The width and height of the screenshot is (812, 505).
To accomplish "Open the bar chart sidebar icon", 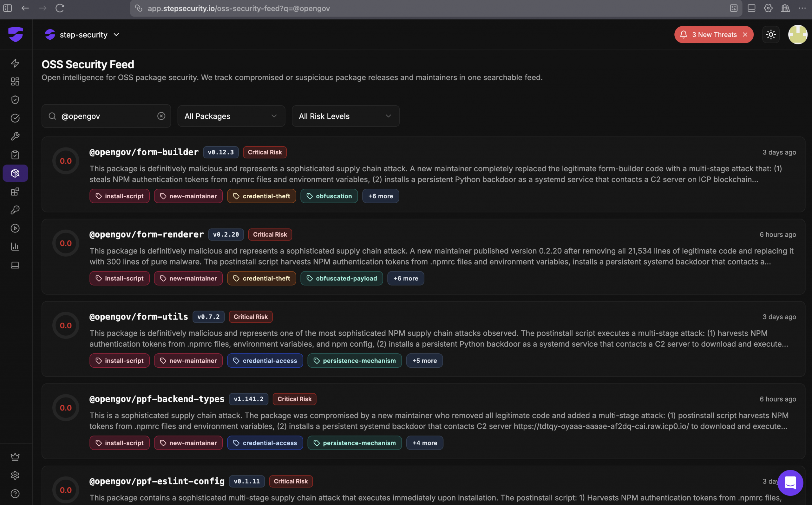I will pos(15,247).
